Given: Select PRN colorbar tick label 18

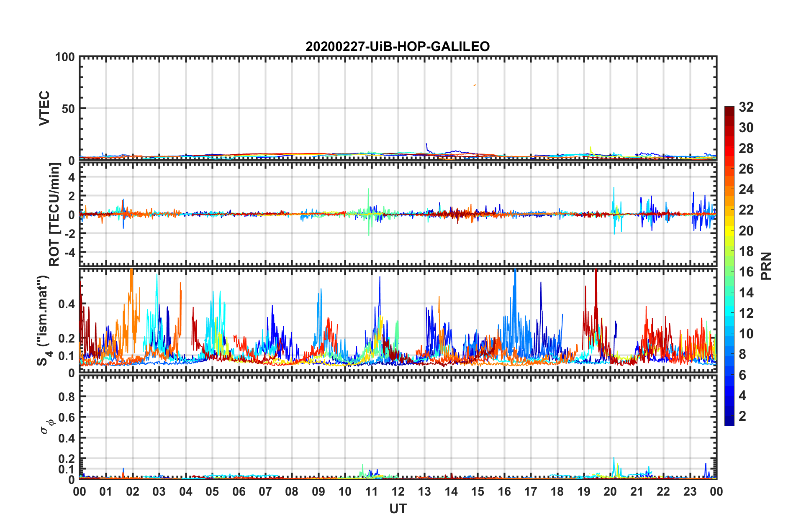Looking at the screenshot, I should click(x=746, y=251).
